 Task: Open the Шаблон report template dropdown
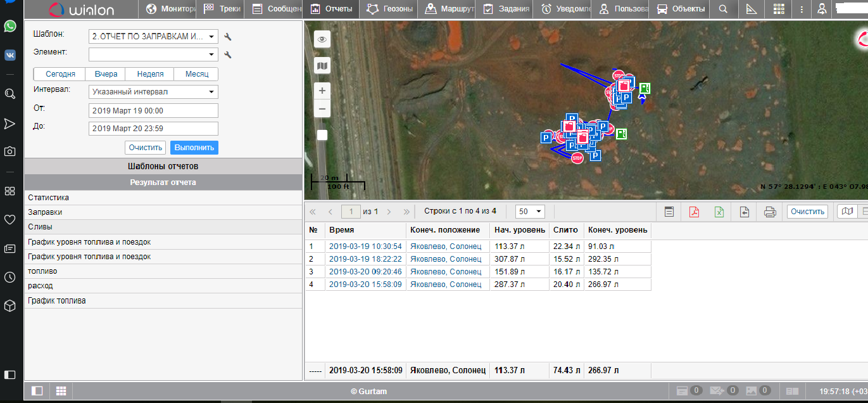pyautogui.click(x=153, y=37)
